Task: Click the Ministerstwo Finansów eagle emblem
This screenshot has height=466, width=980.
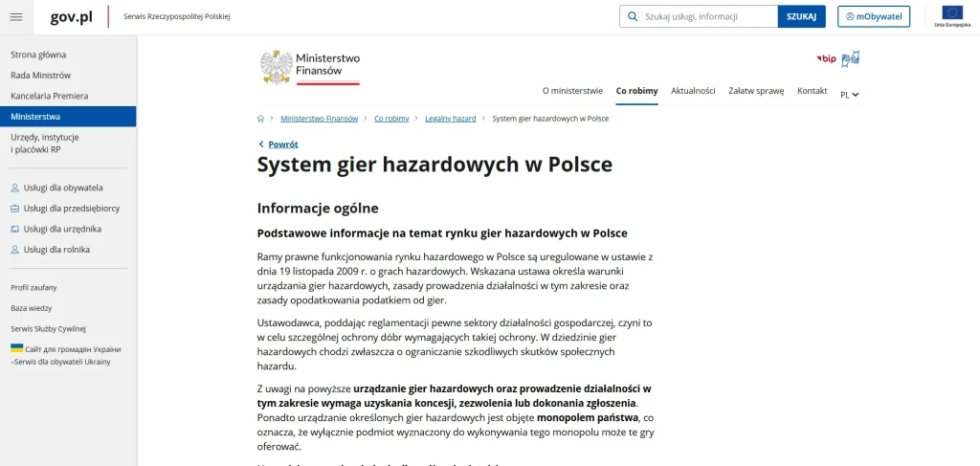Action: coord(277,67)
